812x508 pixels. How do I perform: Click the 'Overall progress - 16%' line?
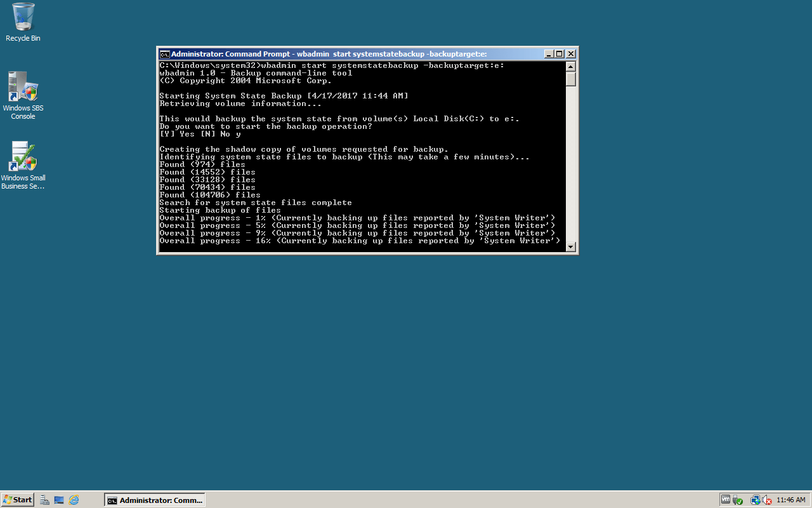pos(360,241)
